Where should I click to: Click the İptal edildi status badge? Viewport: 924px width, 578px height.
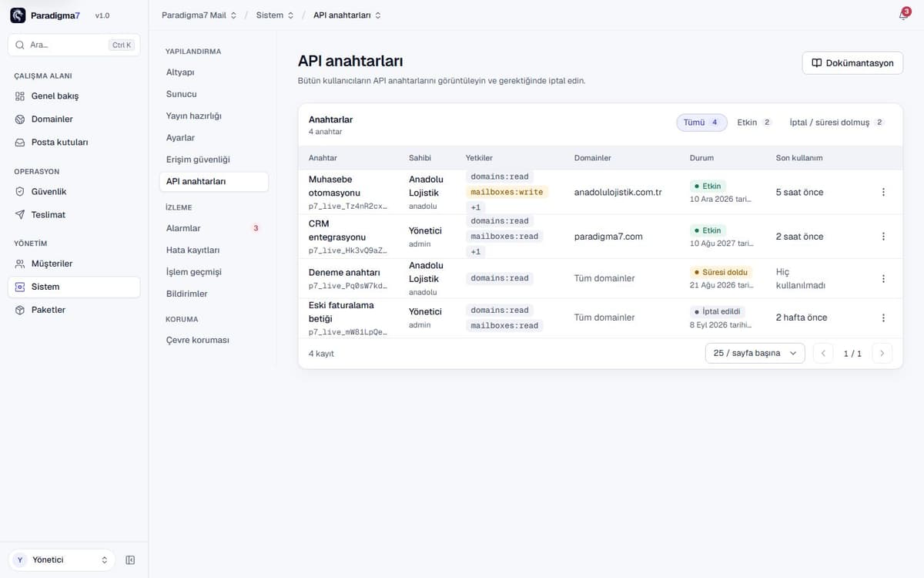tap(717, 311)
